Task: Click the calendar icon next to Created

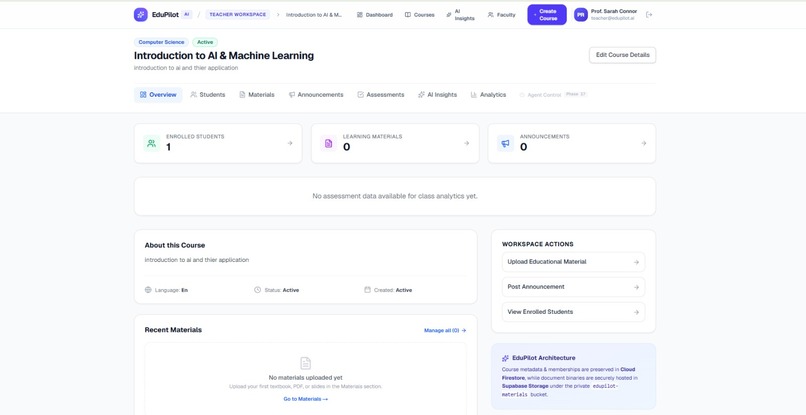Action: [368, 290]
